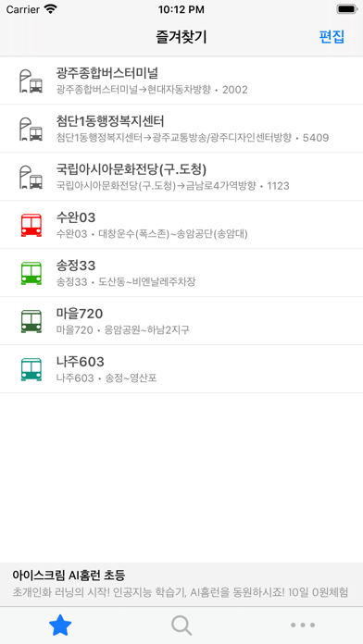Open the more options three-dot tab
The width and height of the screenshot is (363, 644).
pyautogui.click(x=303, y=625)
